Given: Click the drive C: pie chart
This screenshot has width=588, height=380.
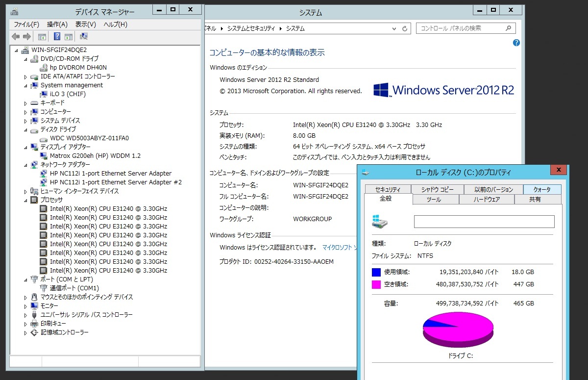Looking at the screenshot, I should pyautogui.click(x=458, y=329).
